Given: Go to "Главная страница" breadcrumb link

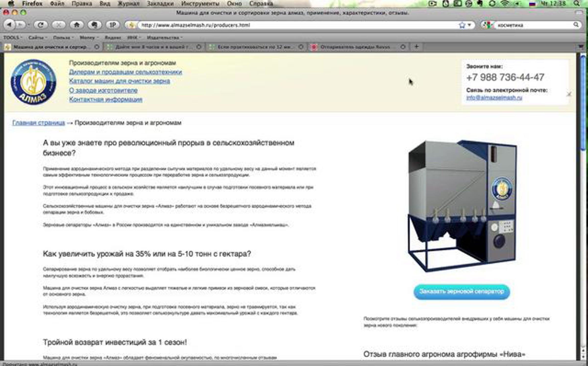Looking at the screenshot, I should [38, 123].
